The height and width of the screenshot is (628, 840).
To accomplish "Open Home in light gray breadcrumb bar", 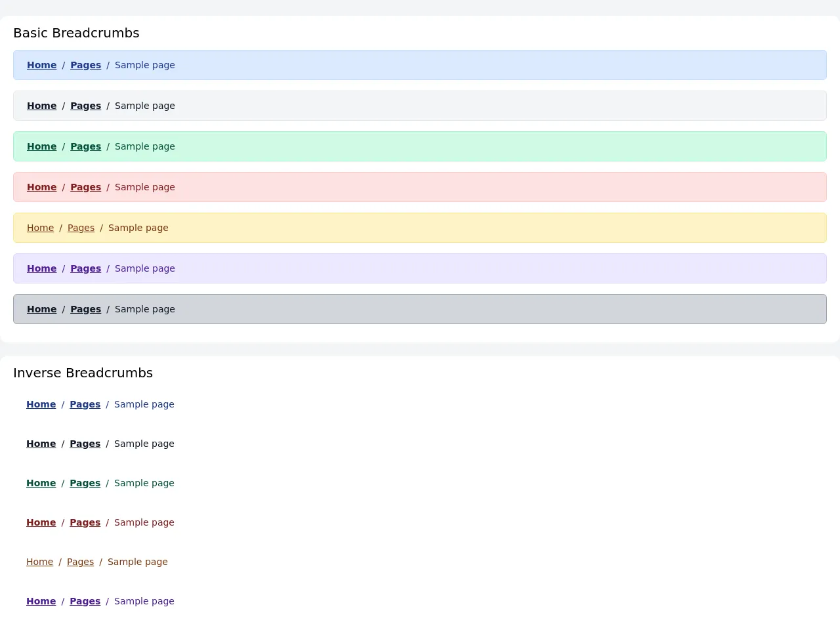I will (41, 106).
